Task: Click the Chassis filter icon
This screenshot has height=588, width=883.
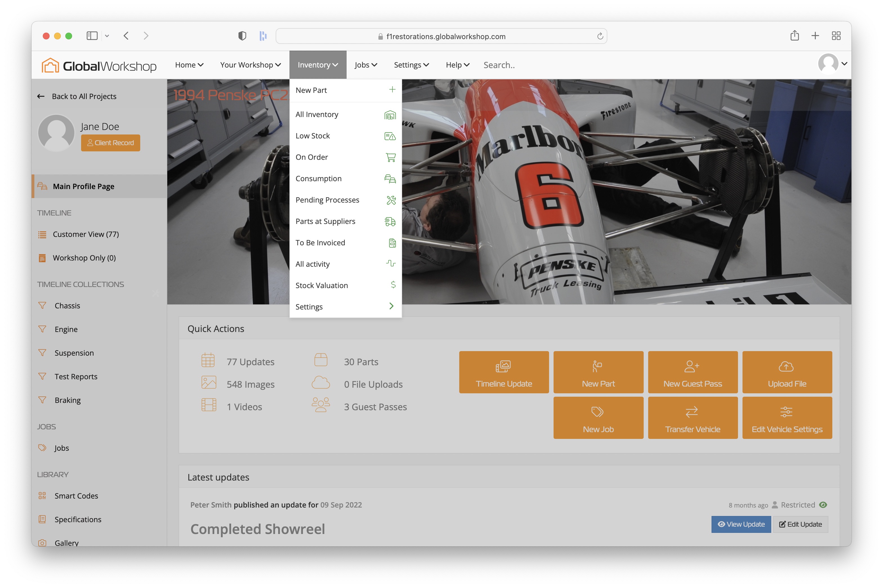Action: [x=42, y=306]
